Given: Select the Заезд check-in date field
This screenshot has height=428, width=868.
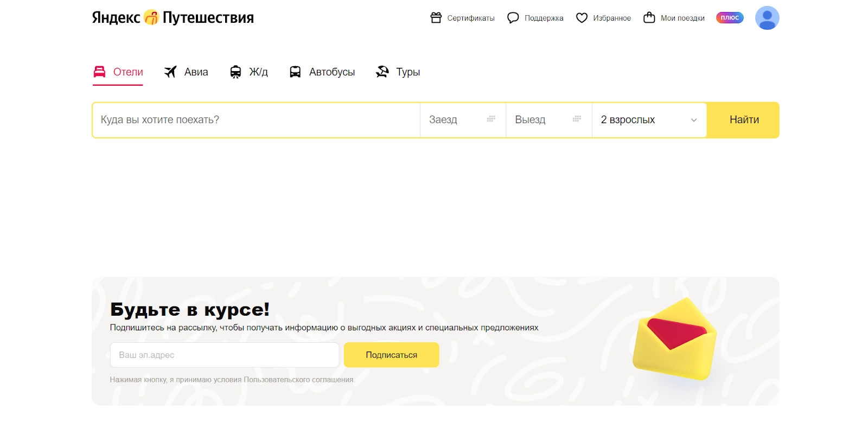Looking at the screenshot, I should (463, 120).
